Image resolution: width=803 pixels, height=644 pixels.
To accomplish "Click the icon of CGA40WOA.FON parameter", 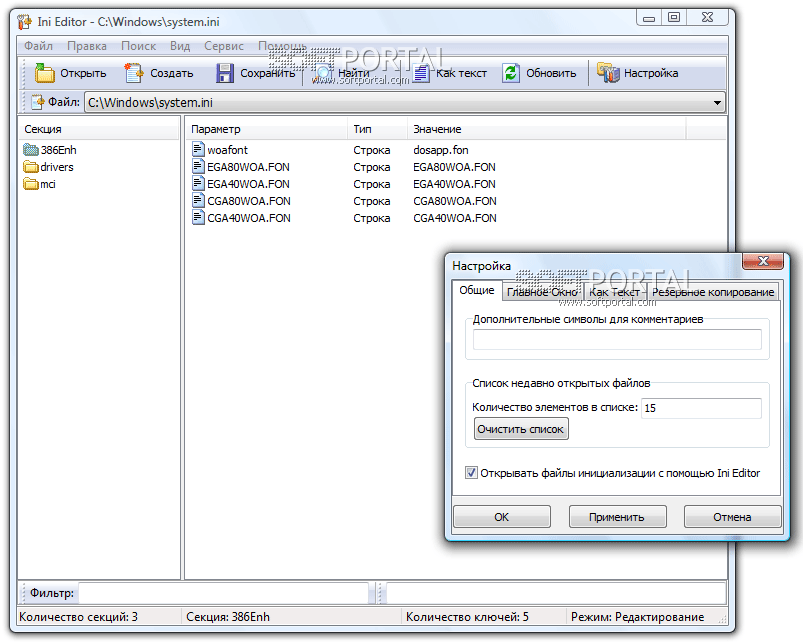I will pyautogui.click(x=198, y=217).
